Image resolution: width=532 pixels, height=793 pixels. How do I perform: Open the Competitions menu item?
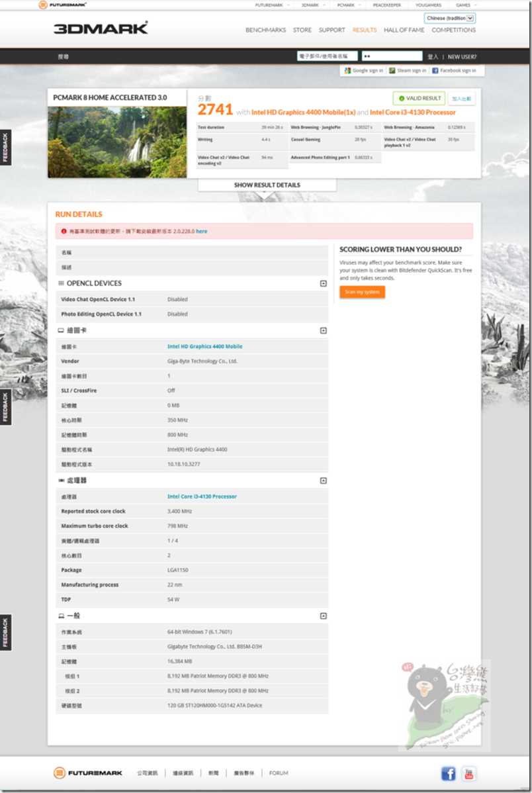454,30
